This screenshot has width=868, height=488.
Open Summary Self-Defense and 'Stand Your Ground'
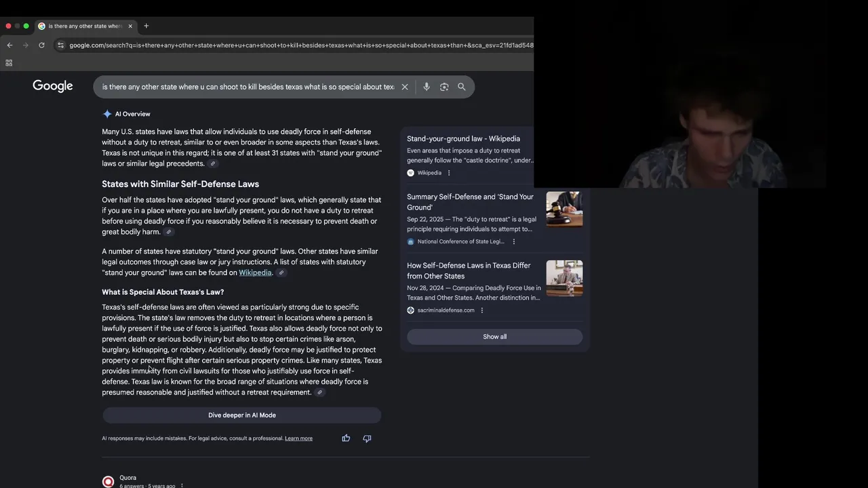(x=470, y=202)
